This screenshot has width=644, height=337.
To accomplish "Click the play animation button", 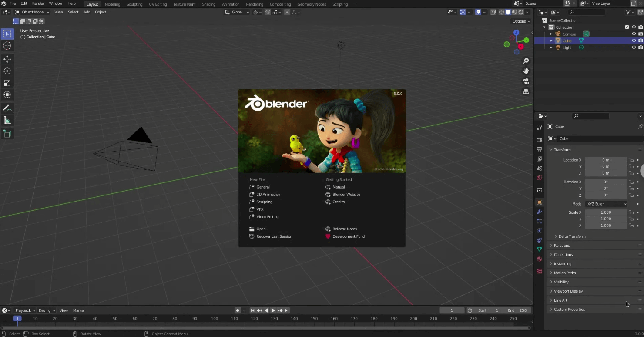I will pos(273,310).
